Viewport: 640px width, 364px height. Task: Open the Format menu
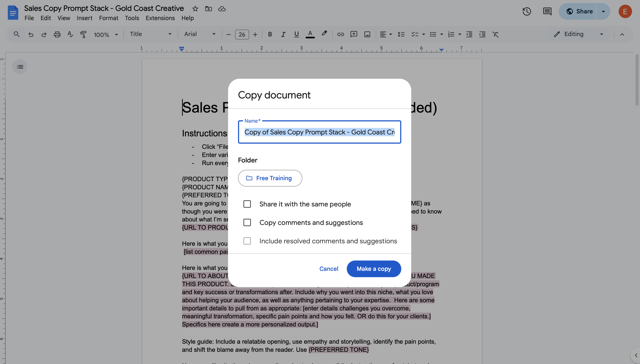pyautogui.click(x=109, y=18)
